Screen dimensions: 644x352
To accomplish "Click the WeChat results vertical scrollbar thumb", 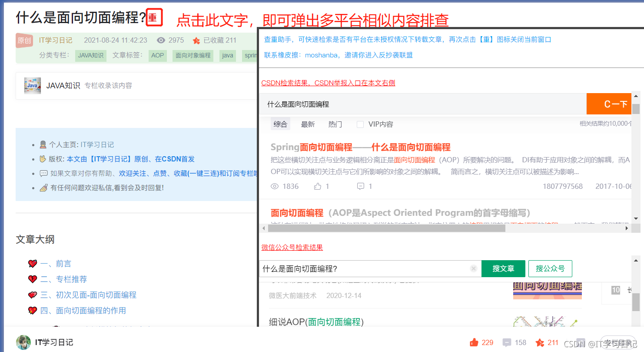I will [636, 302].
